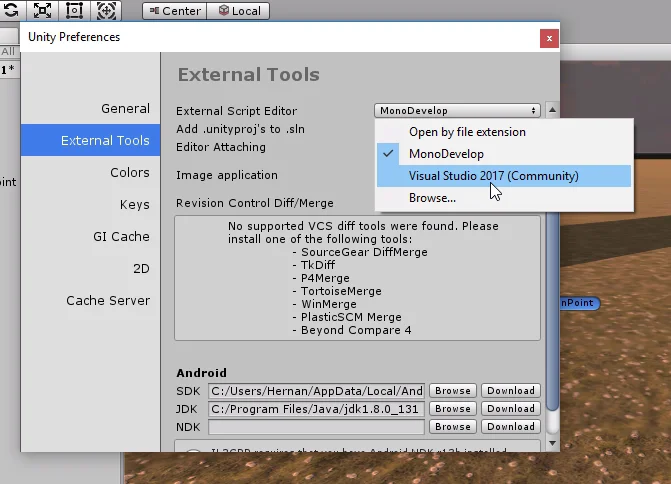671x484 pixels.
Task: Open the Colors preferences section
Action: (x=90, y=172)
